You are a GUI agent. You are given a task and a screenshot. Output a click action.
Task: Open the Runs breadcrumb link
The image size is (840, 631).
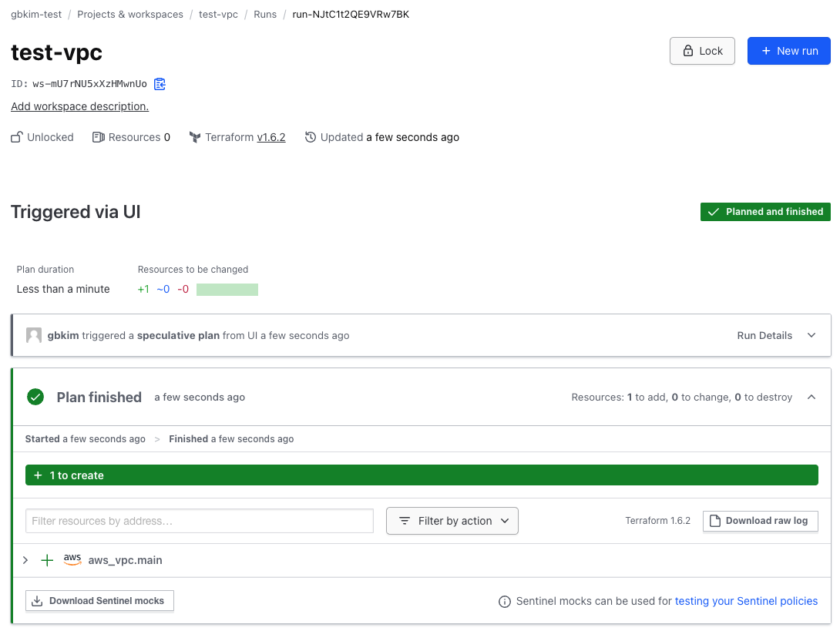(265, 14)
